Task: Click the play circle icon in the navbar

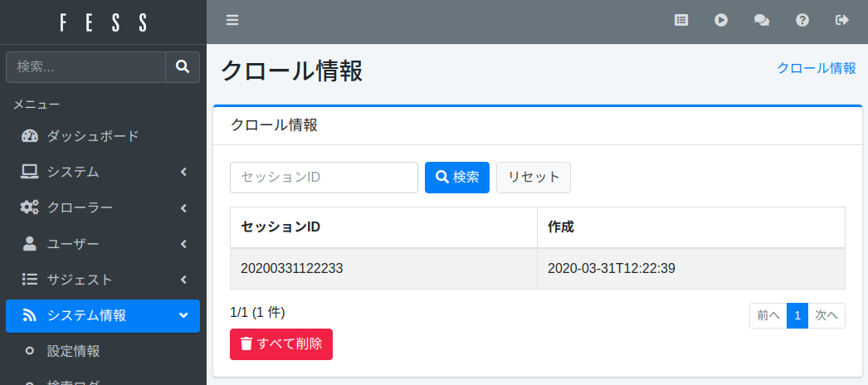Action: click(721, 21)
